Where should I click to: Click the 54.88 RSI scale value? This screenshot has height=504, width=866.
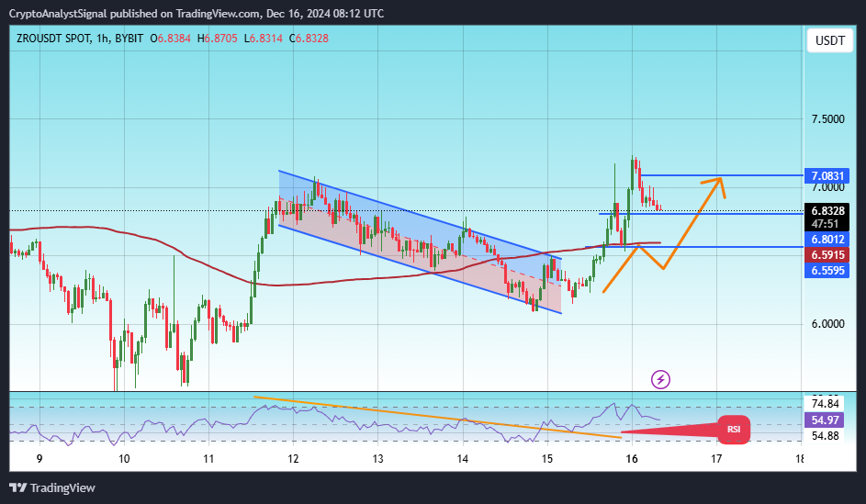pyautogui.click(x=825, y=436)
